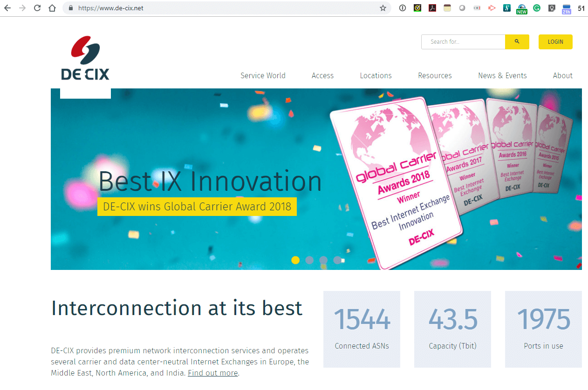Follow the Find out more link
Viewport: 588px width, 390px height.
click(x=212, y=373)
